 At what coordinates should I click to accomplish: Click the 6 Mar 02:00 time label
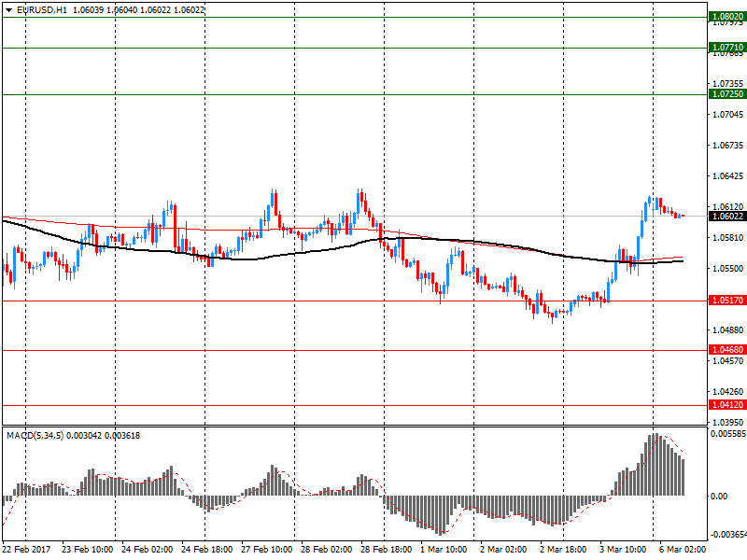683,550
